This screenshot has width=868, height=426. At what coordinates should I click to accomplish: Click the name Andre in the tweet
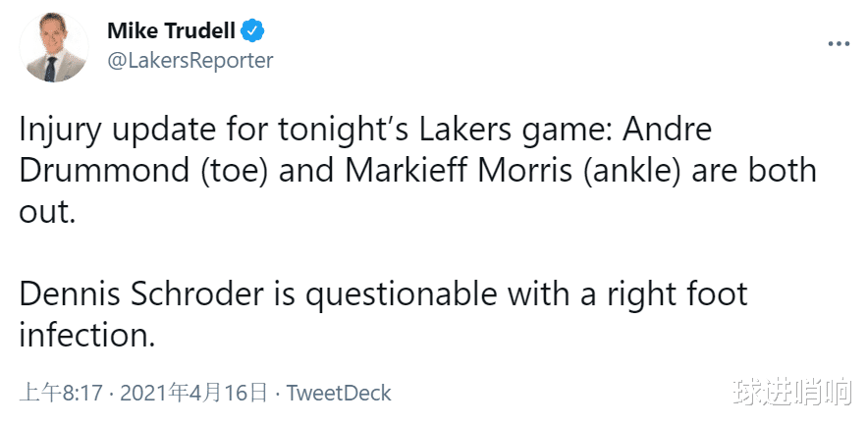(664, 130)
